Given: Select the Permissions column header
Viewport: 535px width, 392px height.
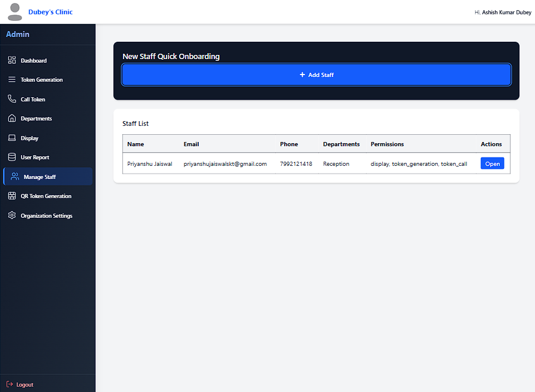Looking at the screenshot, I should pyautogui.click(x=387, y=144).
